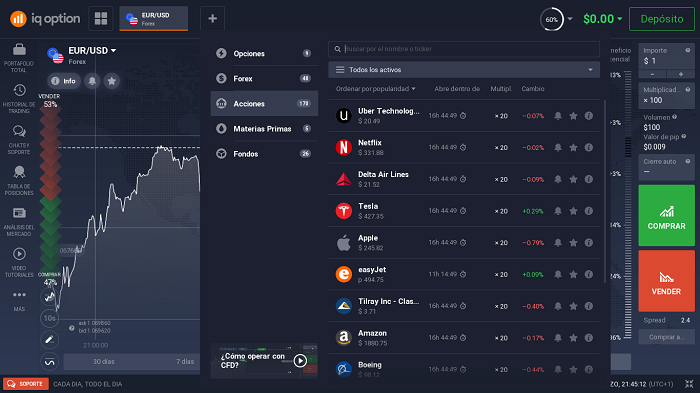Open Cierre auto help icon

pyautogui.click(x=688, y=161)
